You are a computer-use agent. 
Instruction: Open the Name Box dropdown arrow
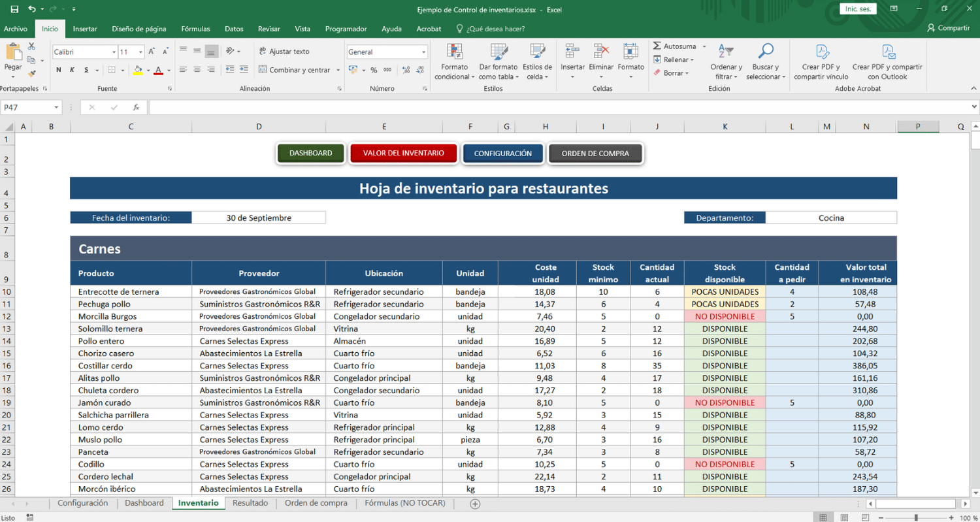(x=57, y=107)
